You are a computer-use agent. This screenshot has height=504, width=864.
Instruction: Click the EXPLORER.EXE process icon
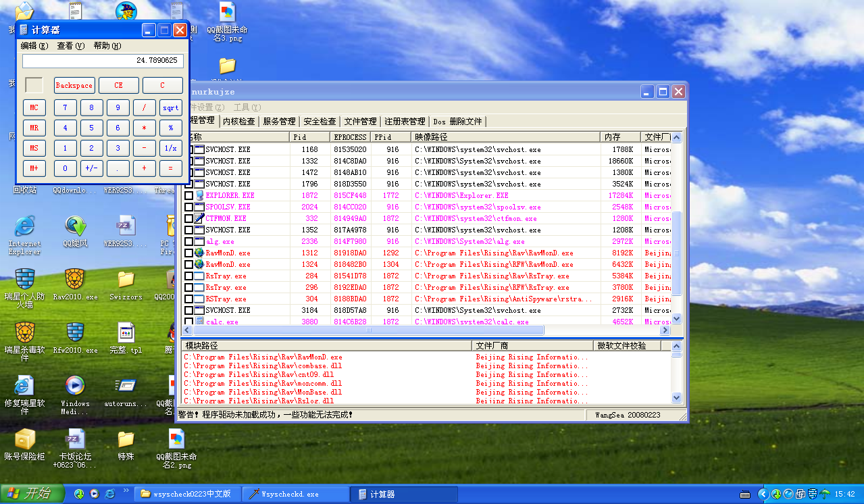tap(199, 195)
